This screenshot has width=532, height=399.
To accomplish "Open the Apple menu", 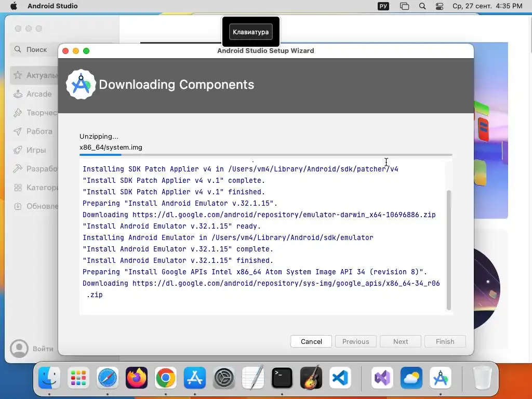I will 14,6.
